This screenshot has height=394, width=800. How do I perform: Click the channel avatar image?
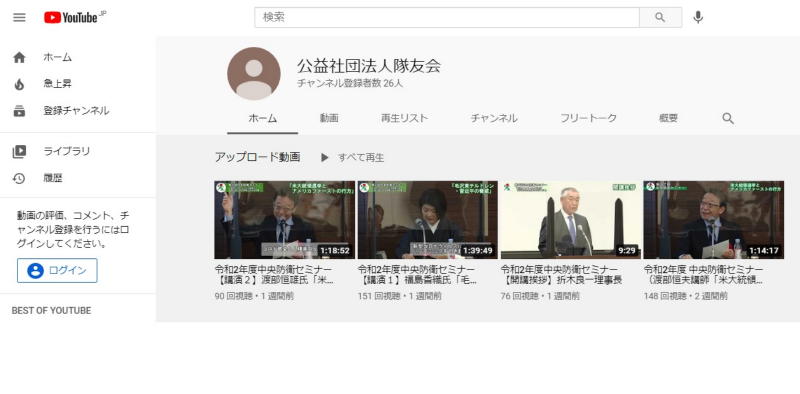click(x=254, y=73)
